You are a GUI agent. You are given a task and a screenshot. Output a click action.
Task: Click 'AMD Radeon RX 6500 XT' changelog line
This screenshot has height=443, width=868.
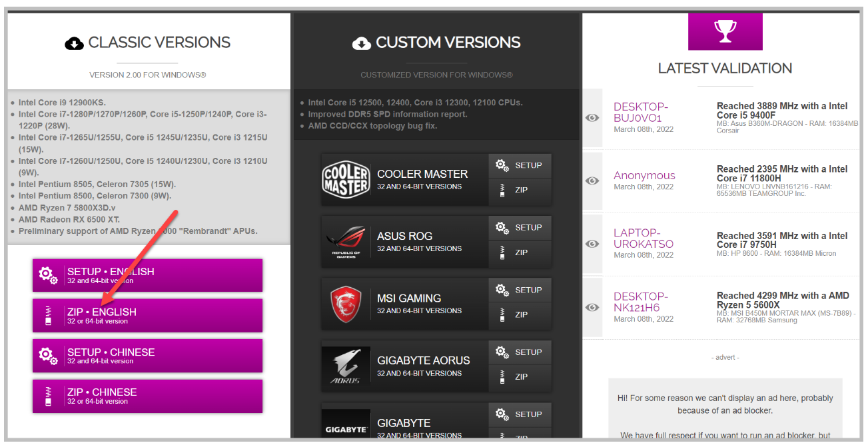point(69,219)
